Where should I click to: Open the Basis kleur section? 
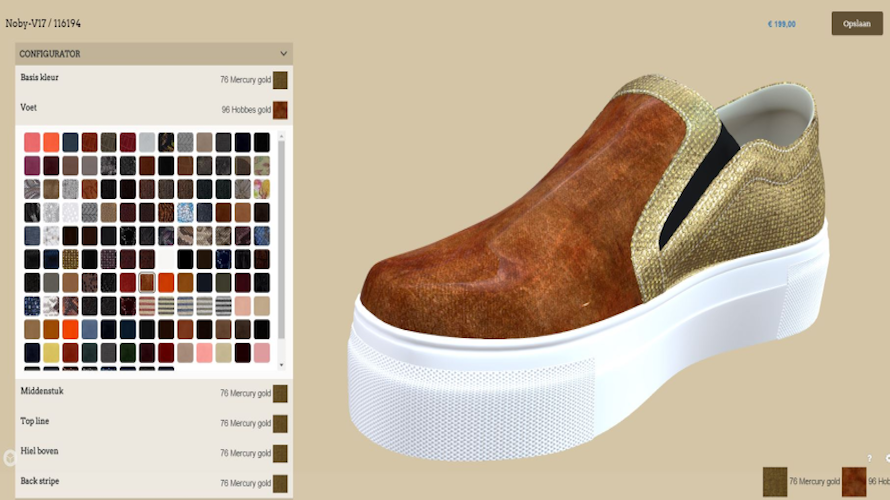pos(154,80)
